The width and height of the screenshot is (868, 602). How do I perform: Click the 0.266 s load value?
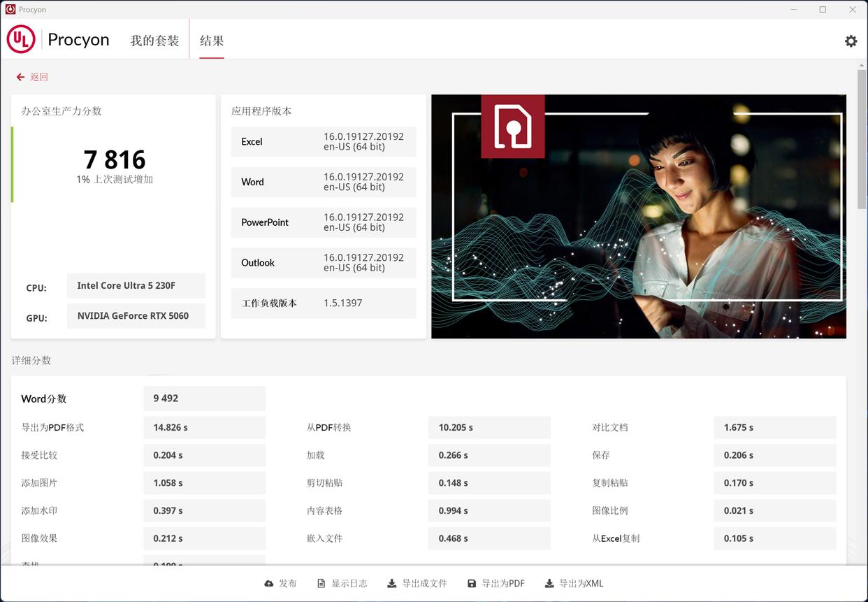(489, 455)
